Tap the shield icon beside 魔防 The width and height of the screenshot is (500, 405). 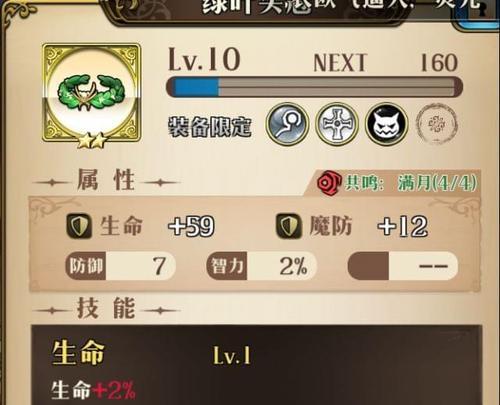point(289,226)
